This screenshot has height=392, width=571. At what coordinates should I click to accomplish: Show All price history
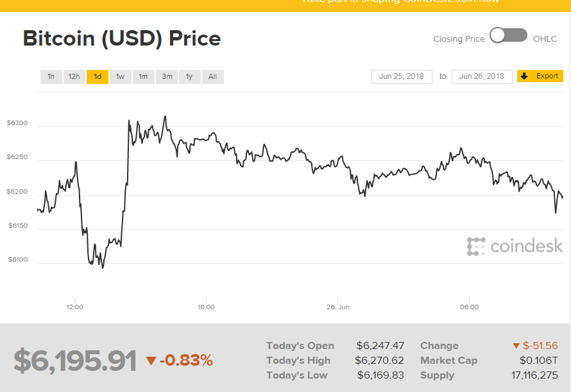pyautogui.click(x=212, y=77)
